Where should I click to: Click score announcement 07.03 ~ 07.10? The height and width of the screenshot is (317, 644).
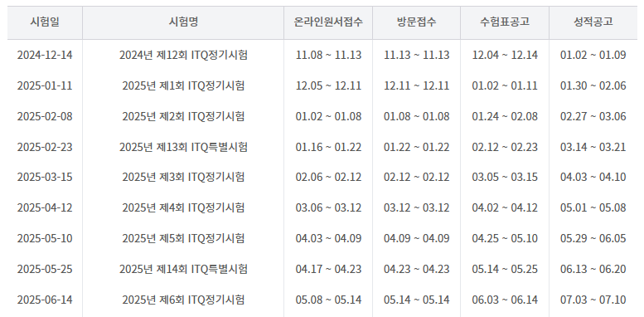click(593, 300)
